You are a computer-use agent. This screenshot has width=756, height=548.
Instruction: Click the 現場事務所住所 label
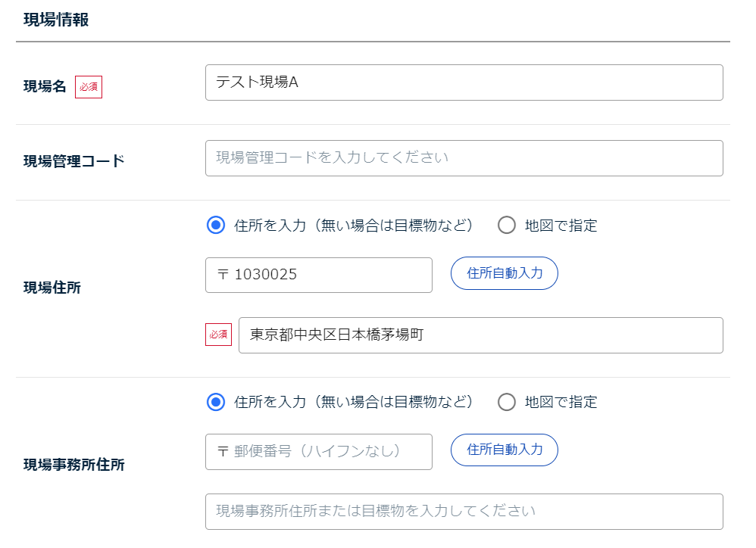[x=73, y=464]
